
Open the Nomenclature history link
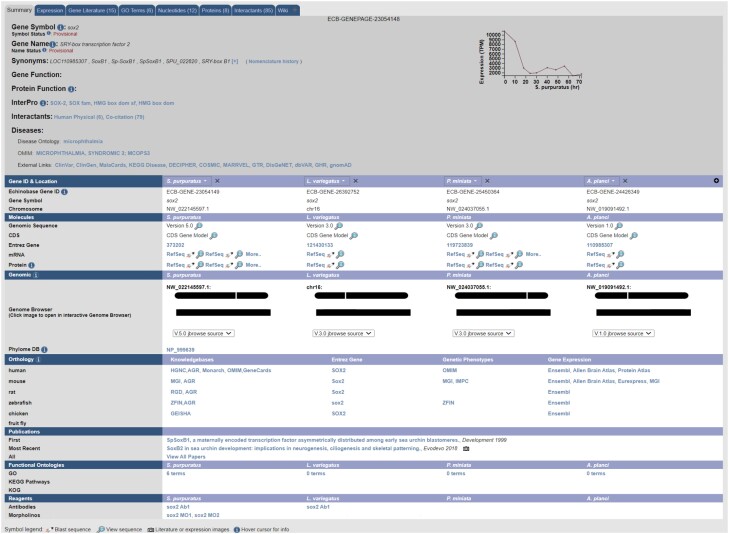pyautogui.click(x=274, y=61)
